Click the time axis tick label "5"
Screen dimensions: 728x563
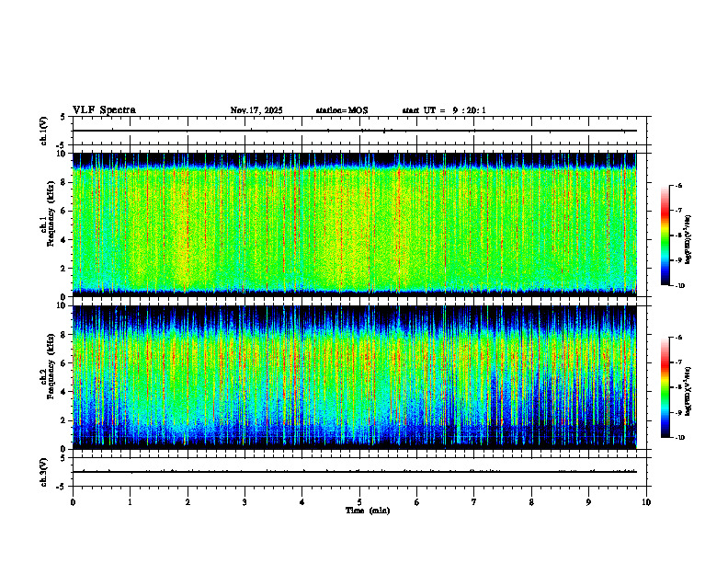click(359, 502)
